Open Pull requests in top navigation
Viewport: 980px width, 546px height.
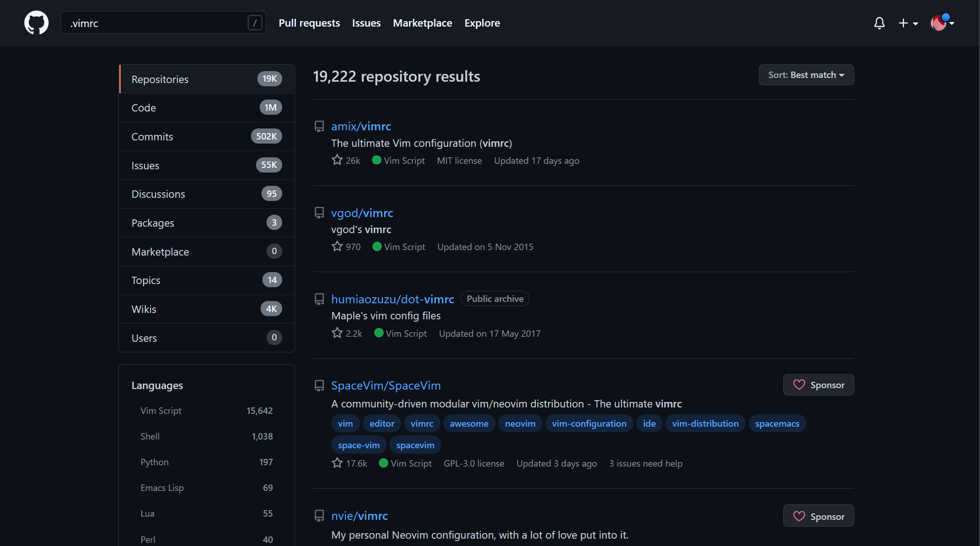pyautogui.click(x=309, y=23)
